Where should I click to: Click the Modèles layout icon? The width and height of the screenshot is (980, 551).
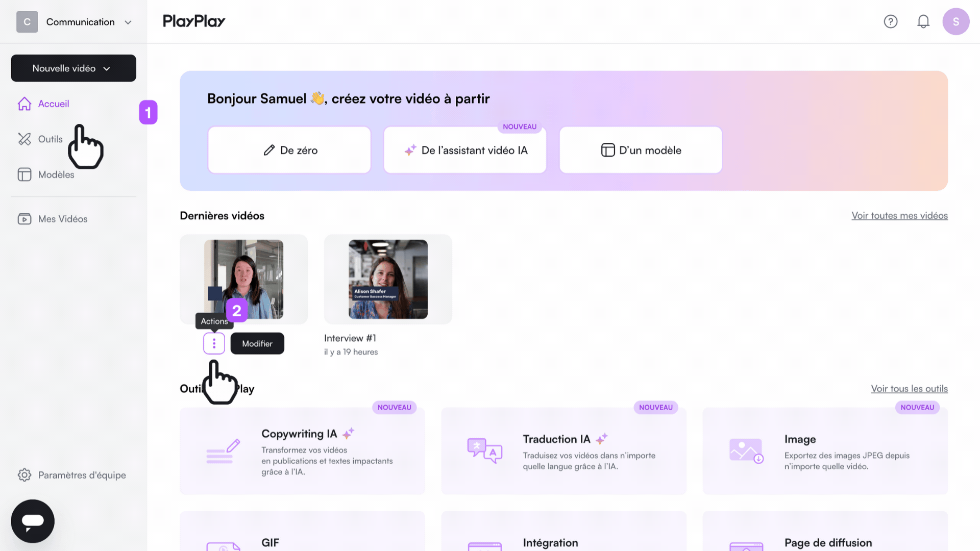pyautogui.click(x=24, y=174)
